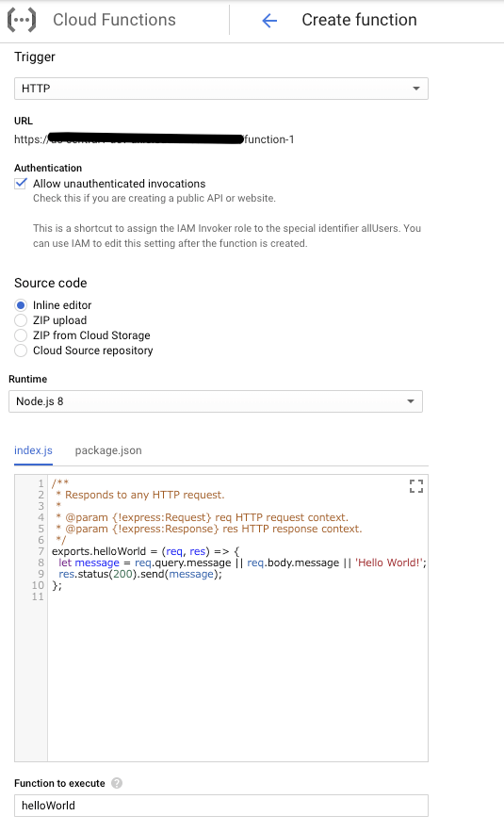Image resolution: width=504 pixels, height=832 pixels.
Task: Click line 8 of the code
Action: pos(242,563)
